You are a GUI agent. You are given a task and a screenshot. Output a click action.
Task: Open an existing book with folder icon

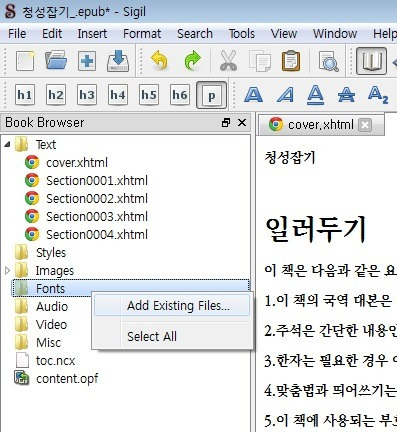click(56, 60)
